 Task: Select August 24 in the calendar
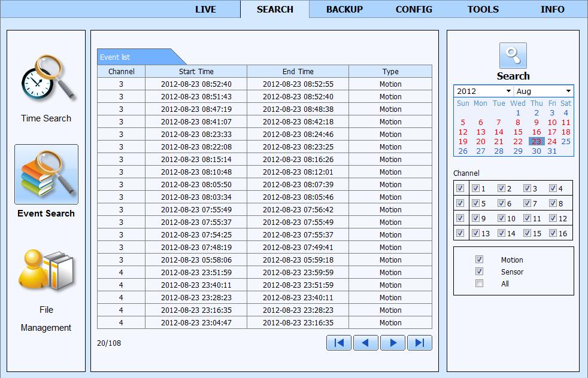(552, 142)
